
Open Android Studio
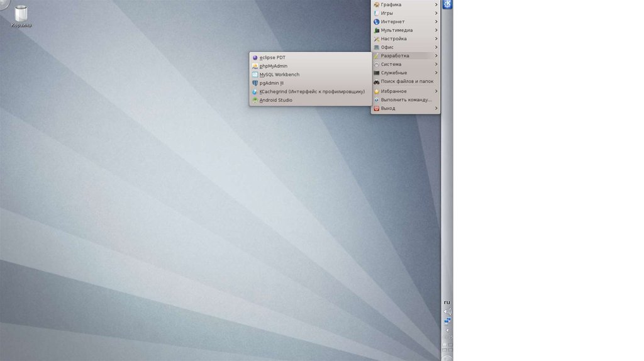pyautogui.click(x=275, y=100)
